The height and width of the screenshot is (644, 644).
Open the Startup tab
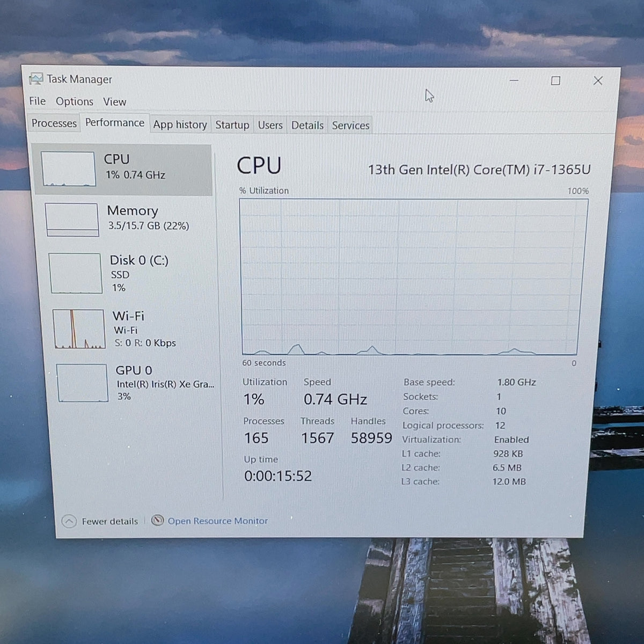tap(232, 125)
